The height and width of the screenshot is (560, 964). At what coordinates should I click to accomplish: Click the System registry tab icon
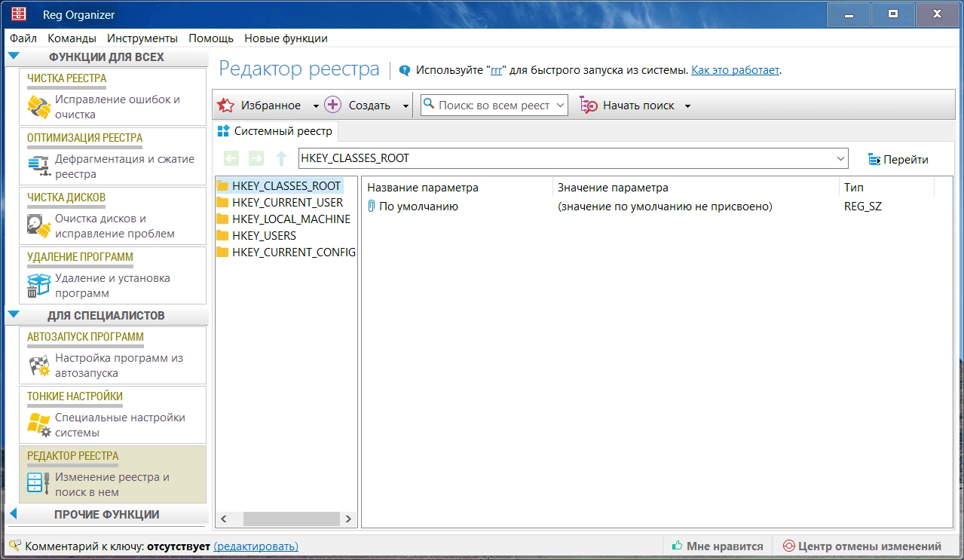tap(223, 131)
